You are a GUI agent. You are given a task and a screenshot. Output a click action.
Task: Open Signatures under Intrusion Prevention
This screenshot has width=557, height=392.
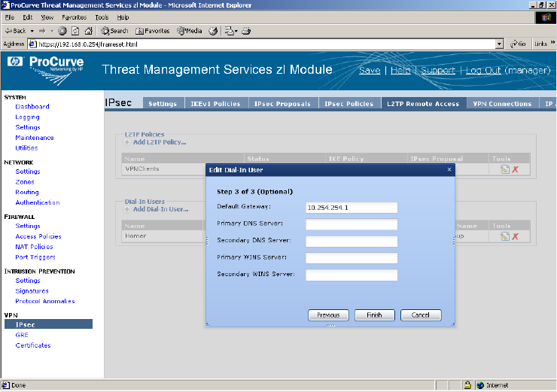32,291
